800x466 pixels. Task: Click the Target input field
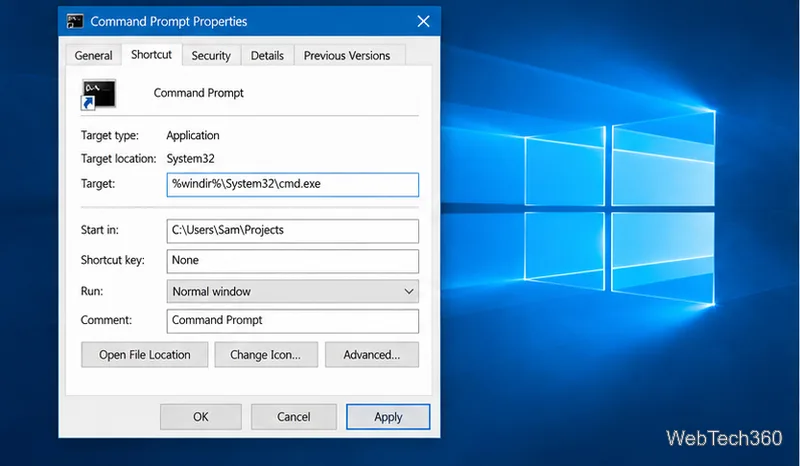[x=293, y=184]
